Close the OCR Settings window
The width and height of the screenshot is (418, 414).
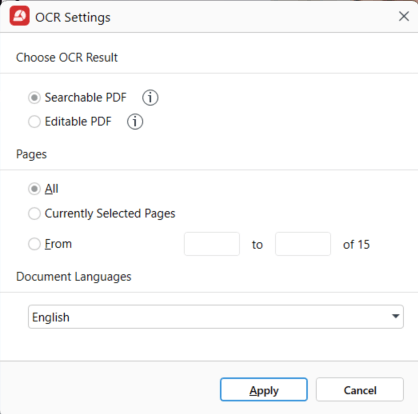404,16
